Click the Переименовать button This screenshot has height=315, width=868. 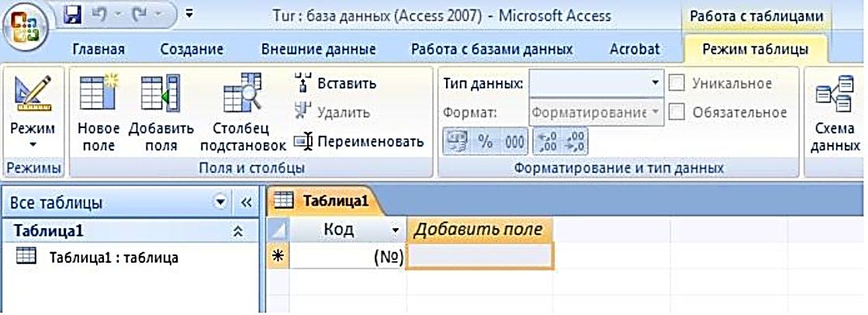(358, 142)
